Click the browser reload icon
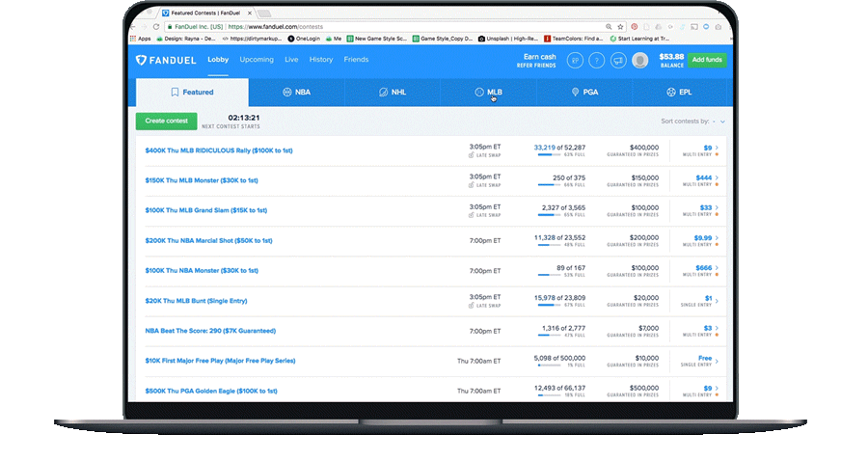 tap(156, 27)
